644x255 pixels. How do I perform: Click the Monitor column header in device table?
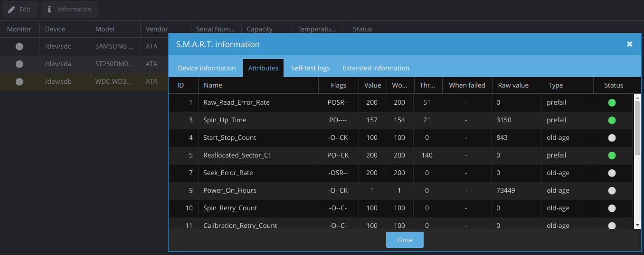click(19, 29)
